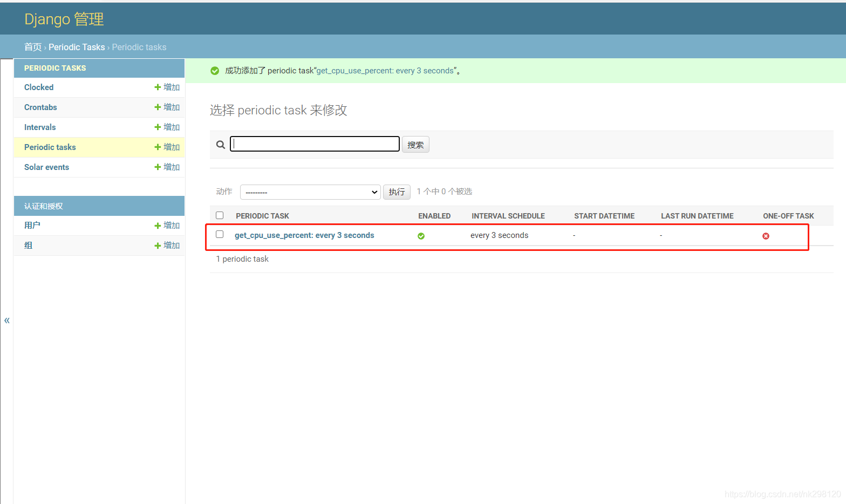Open the 组 groups link
The height and width of the screenshot is (504, 846).
click(x=28, y=246)
